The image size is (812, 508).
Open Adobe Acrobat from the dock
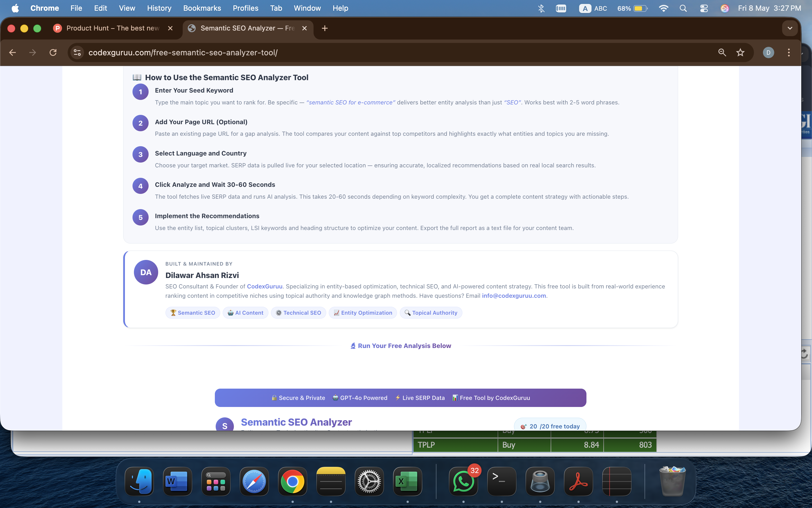(579, 481)
